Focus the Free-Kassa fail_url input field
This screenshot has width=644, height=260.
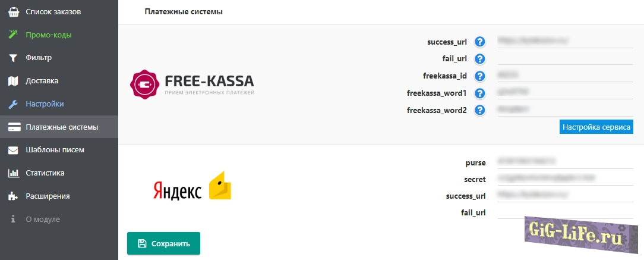click(565, 58)
